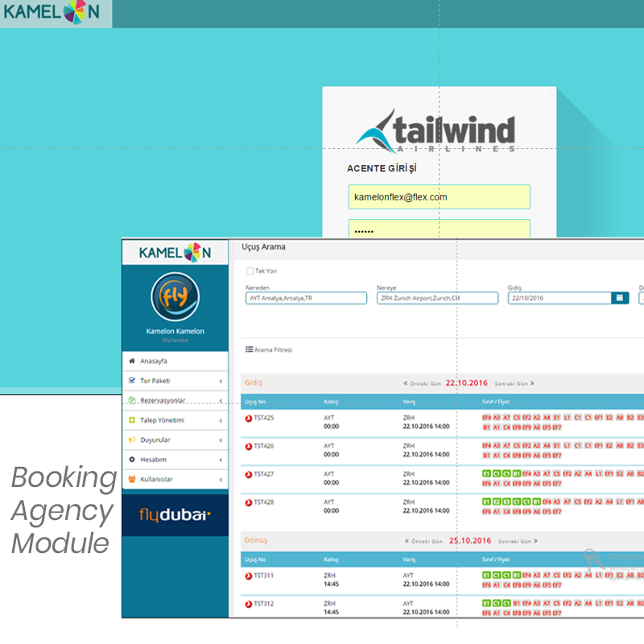Click the Tur Paketi checkmark icon
This screenshot has width=644, height=644.
tap(132, 381)
